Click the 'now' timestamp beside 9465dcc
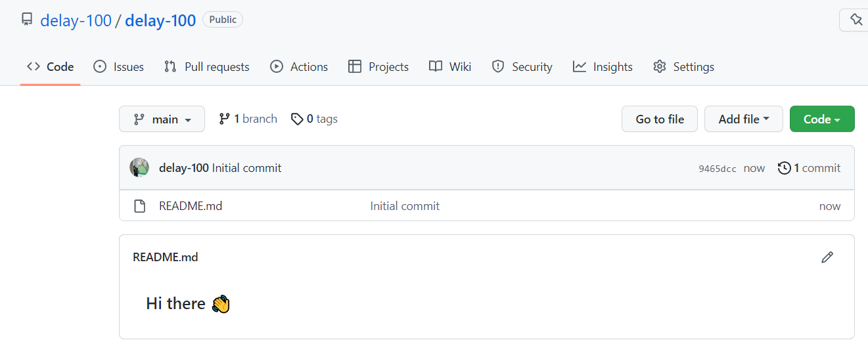The image size is (868, 359). pos(754,168)
